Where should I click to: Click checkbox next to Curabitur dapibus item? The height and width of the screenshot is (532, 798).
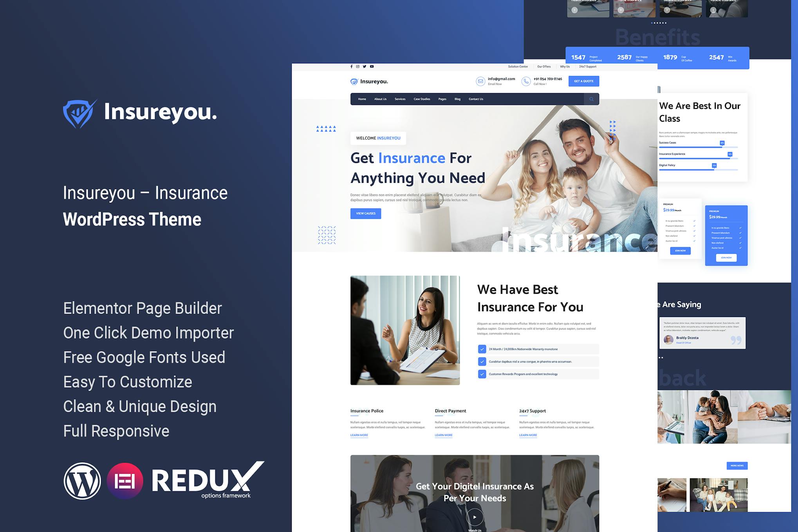[482, 362]
